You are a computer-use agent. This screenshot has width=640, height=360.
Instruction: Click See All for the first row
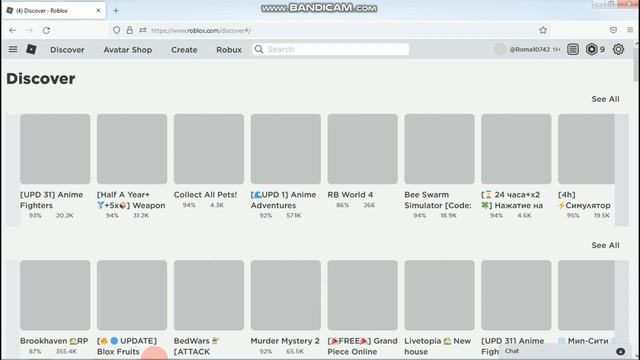point(605,99)
